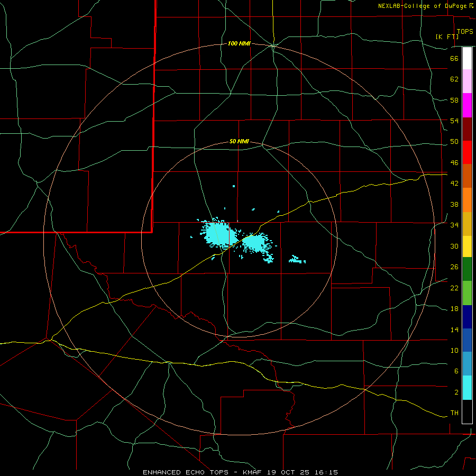Click the 6 legend value
The image size is (476, 476).
(456, 371)
